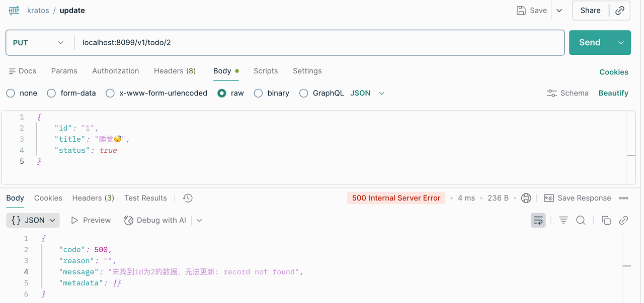Toggle word wrap in response

point(538,220)
